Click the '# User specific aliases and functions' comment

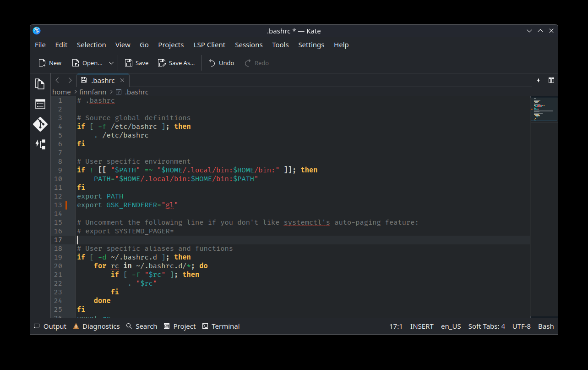click(155, 249)
